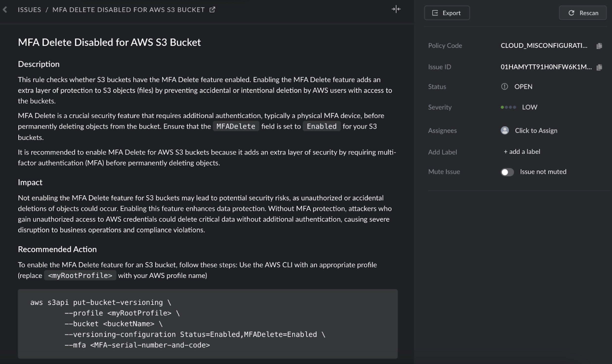Click the back arrow chevron icon
The width and height of the screenshot is (612, 364).
[x=5, y=10]
